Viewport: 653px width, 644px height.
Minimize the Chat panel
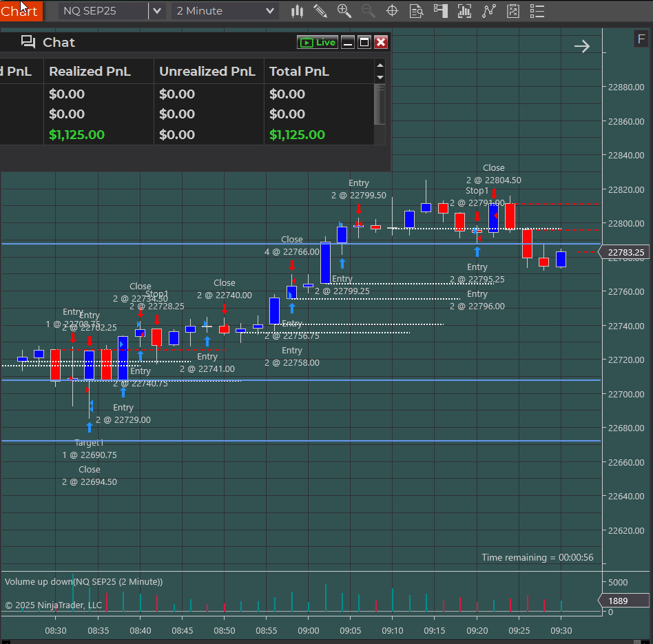(x=348, y=42)
